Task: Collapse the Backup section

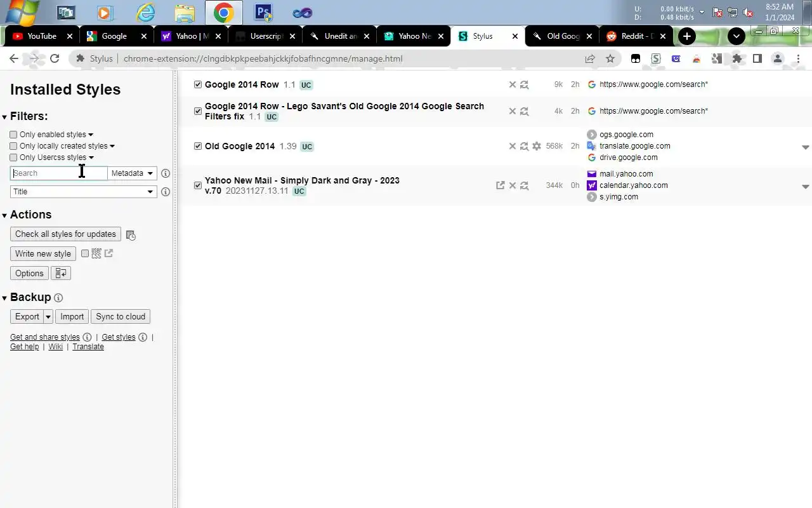Action: [x=4, y=298]
